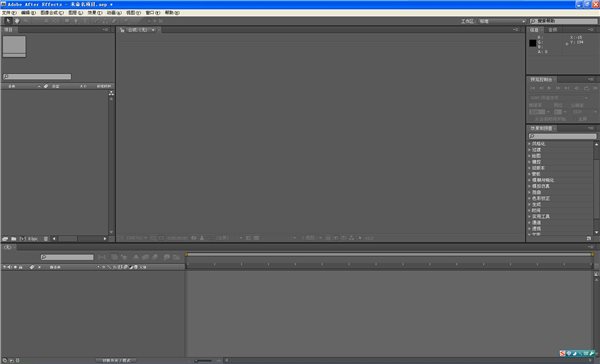Focus the Project panel search field

pyautogui.click(x=37, y=77)
